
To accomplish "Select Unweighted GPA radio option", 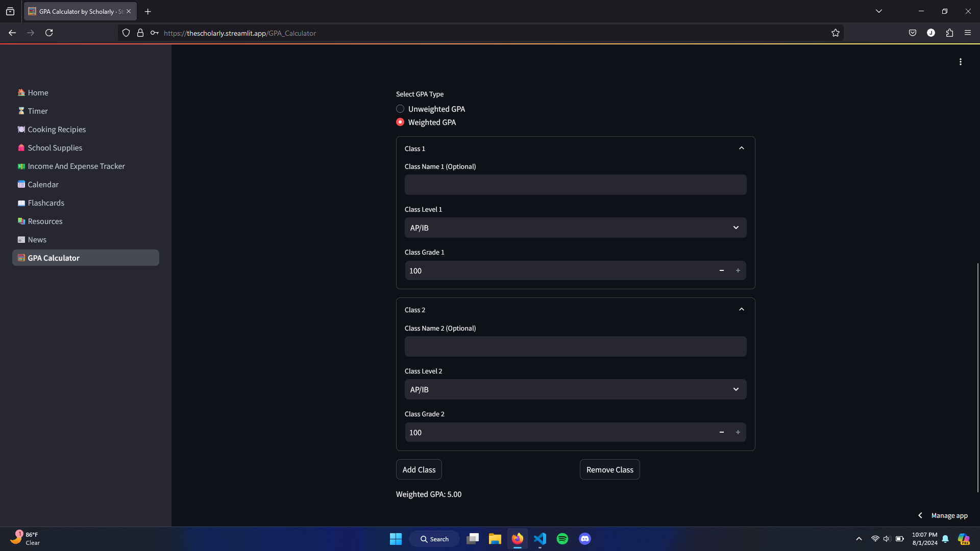I will (x=400, y=109).
